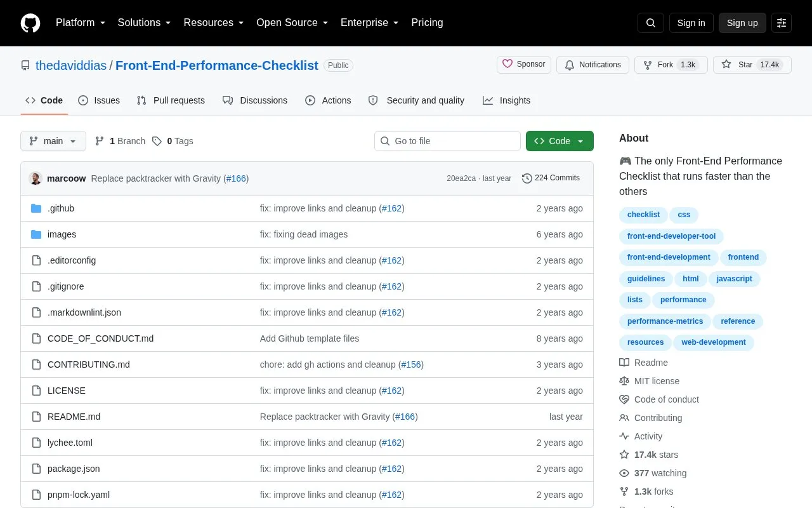Expand the Resources menu
The height and width of the screenshot is (508, 812).
(214, 23)
